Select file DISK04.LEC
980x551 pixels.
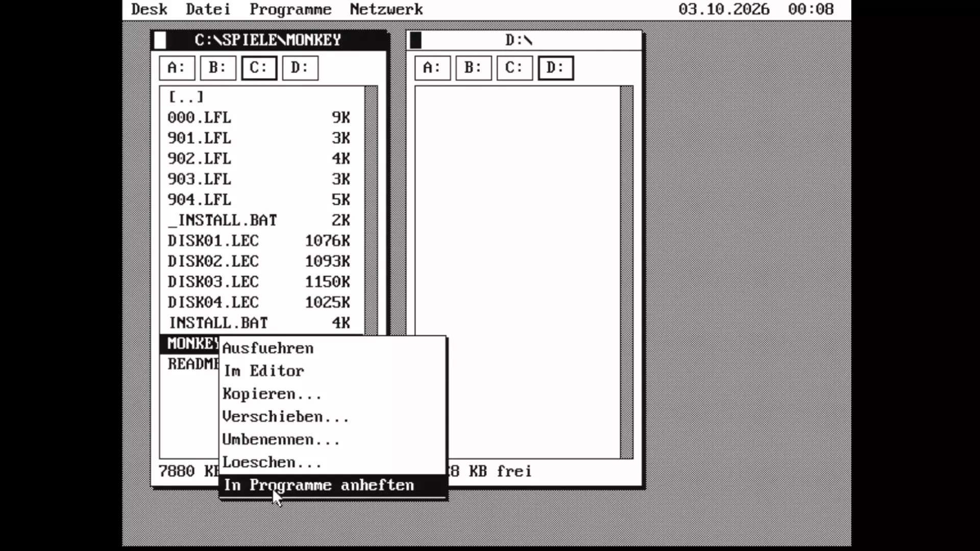tap(262, 302)
